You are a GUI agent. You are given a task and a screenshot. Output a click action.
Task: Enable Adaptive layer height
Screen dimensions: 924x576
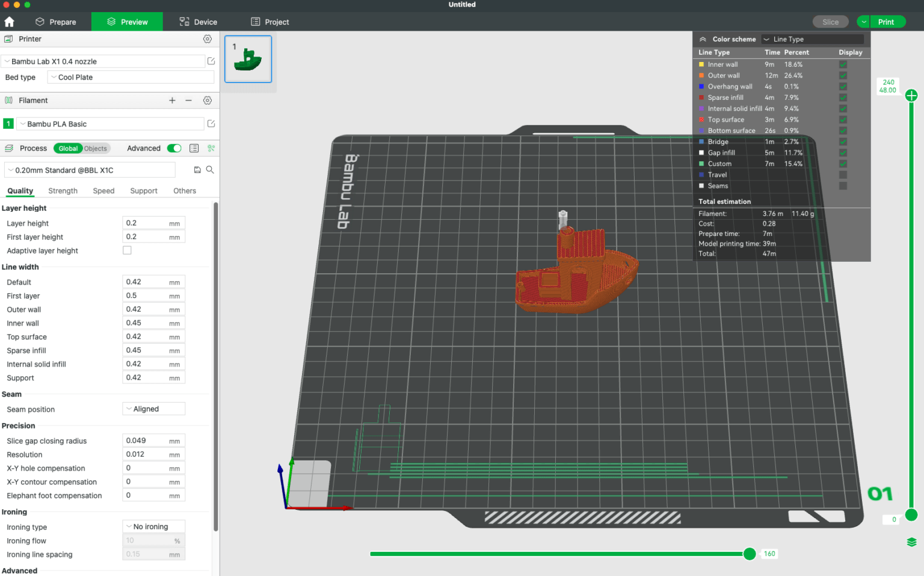coord(127,250)
